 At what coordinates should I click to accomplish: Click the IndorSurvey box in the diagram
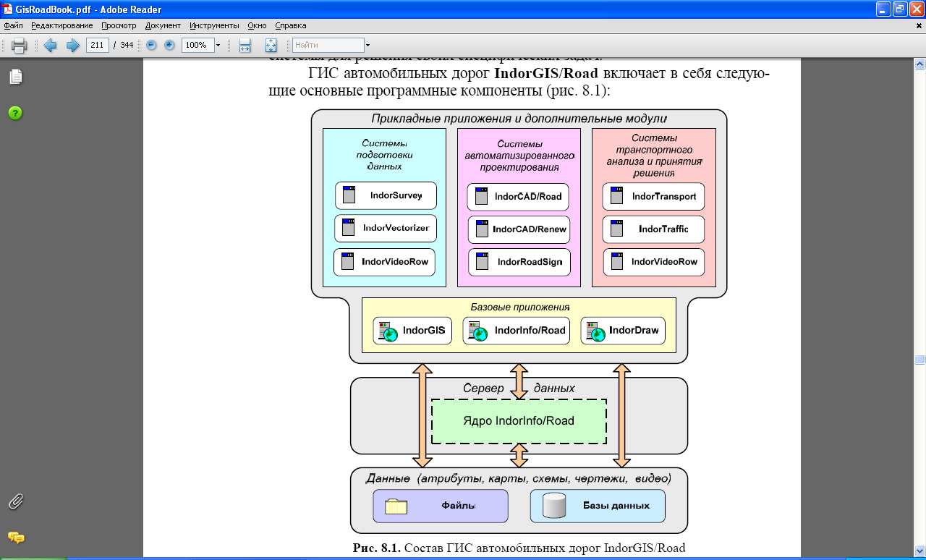click(386, 195)
